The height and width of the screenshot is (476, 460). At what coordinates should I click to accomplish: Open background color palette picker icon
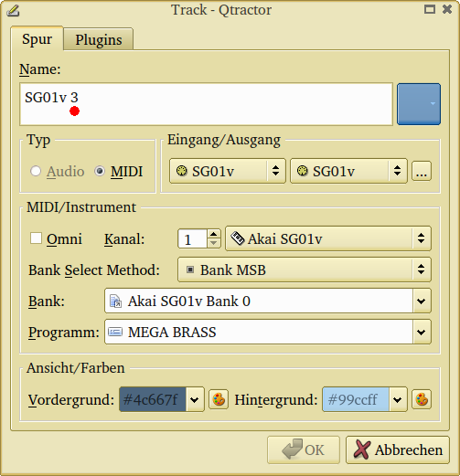click(x=422, y=399)
